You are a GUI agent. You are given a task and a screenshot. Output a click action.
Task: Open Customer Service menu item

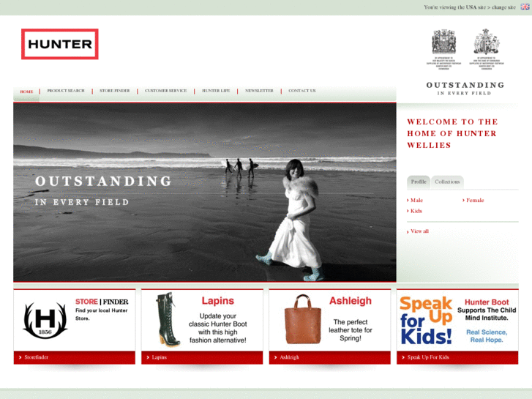(x=166, y=91)
